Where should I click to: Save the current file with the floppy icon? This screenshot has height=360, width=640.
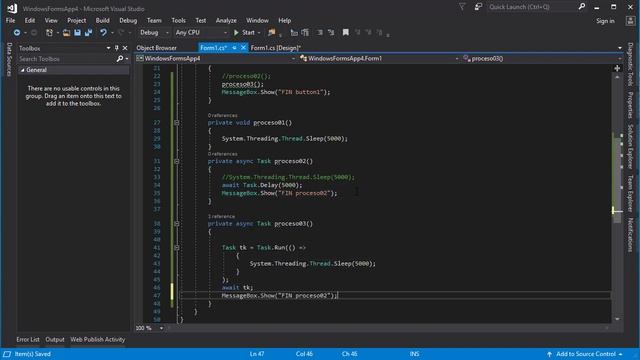[x=77, y=33]
